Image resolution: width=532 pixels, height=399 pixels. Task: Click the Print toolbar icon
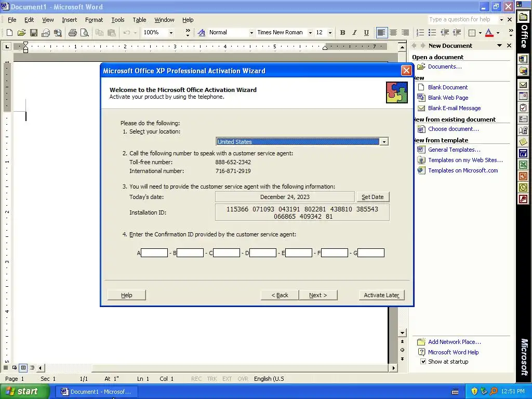[x=73, y=33]
